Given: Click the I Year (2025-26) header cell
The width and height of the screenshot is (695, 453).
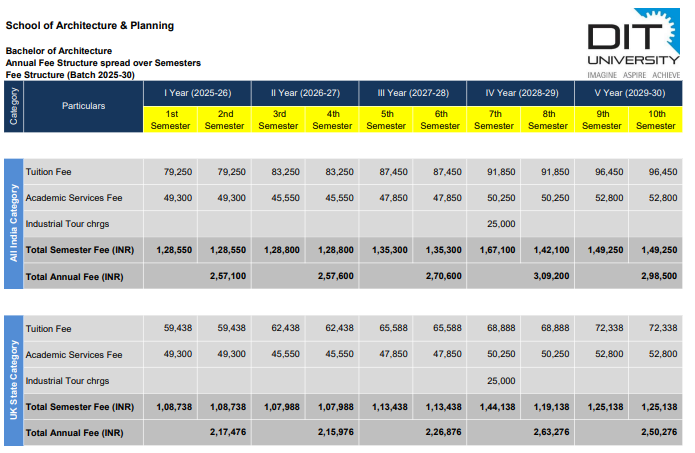Looking at the screenshot, I should [x=197, y=93].
